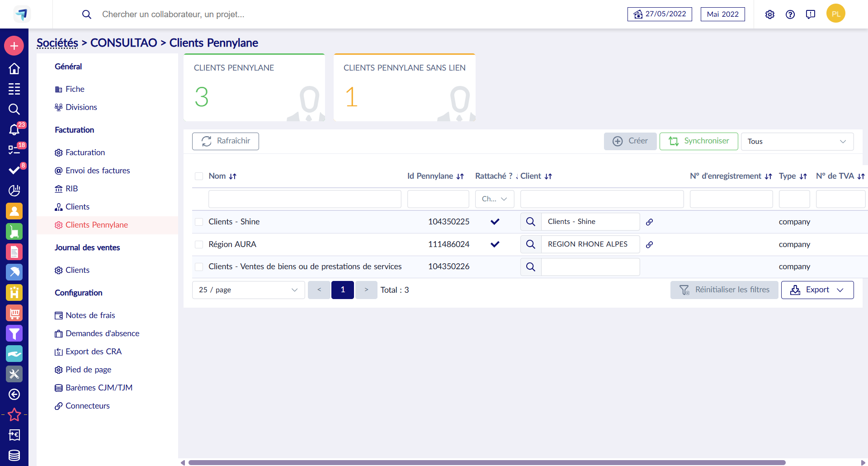Open the red shop cart module icon
868x466 pixels.
tap(14, 313)
